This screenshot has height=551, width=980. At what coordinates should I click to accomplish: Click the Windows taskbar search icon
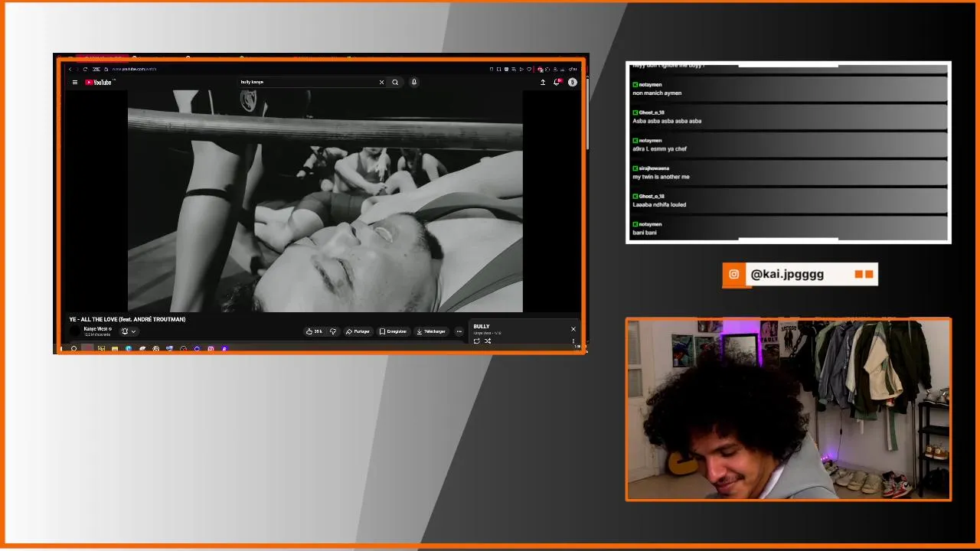click(x=74, y=349)
